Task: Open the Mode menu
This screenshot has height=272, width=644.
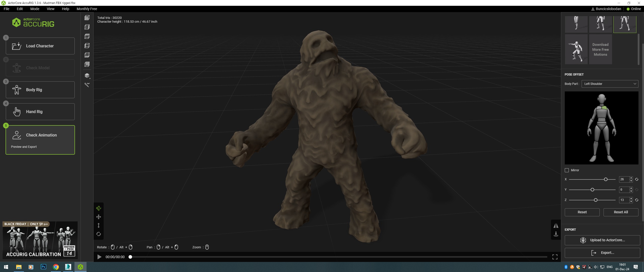Action: pos(35,9)
